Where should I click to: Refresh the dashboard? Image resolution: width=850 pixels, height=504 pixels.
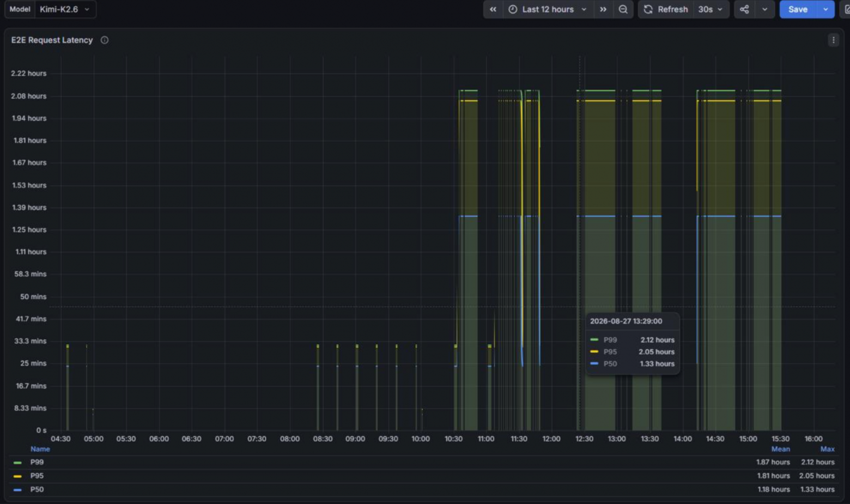tap(666, 9)
